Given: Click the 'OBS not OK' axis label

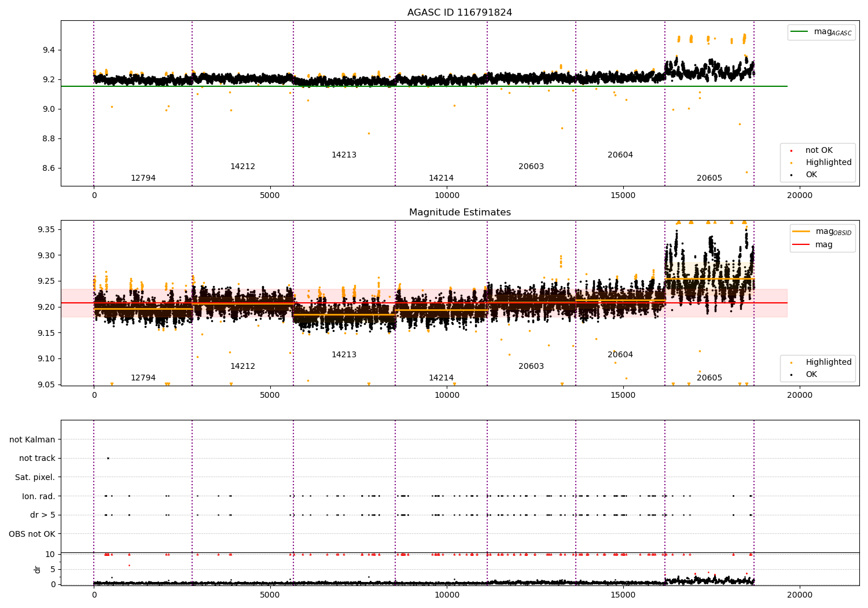Looking at the screenshot, I should pyautogui.click(x=32, y=534).
